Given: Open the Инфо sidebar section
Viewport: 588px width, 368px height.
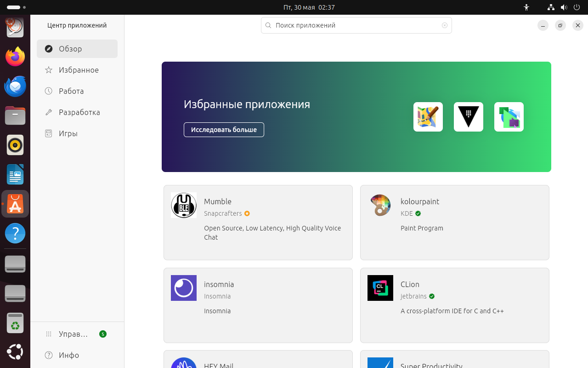Looking at the screenshot, I should coord(77,355).
